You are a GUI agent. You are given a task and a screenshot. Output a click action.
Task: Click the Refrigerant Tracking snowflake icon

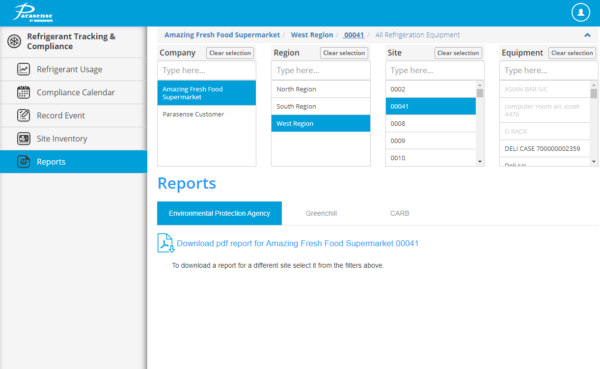[14, 41]
